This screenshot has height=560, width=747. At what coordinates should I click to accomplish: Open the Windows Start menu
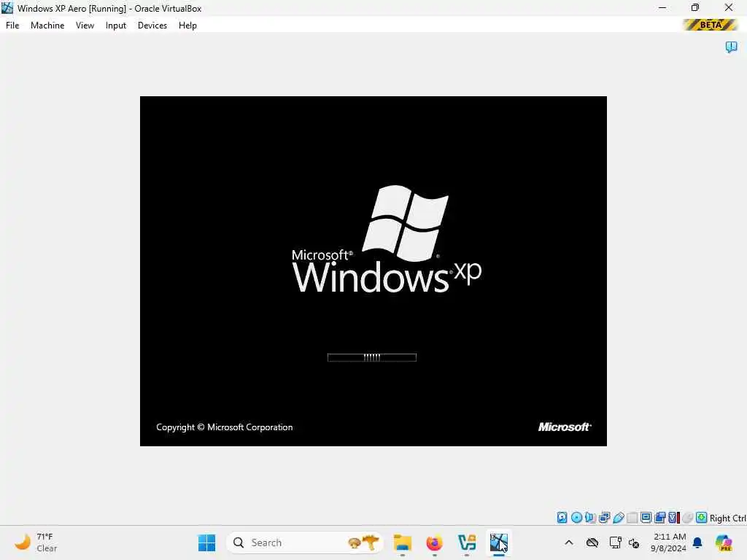pos(206,542)
